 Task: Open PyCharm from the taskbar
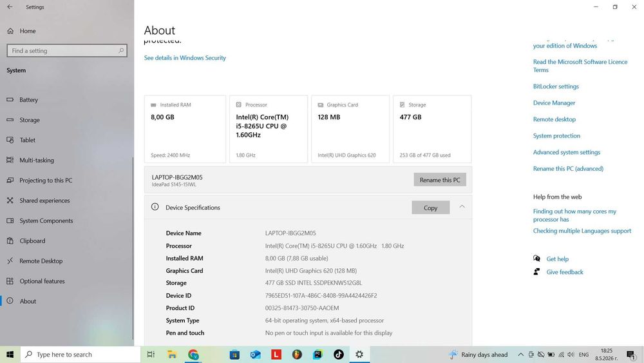pos(318,355)
